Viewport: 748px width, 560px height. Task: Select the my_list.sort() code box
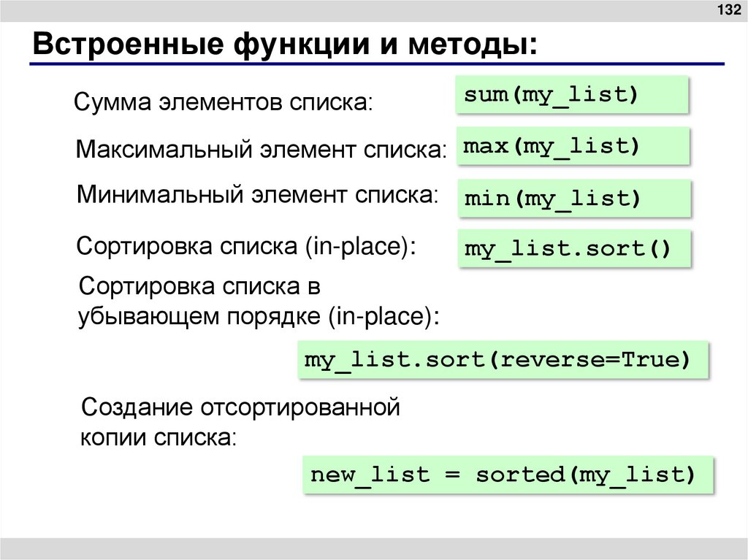[574, 248]
